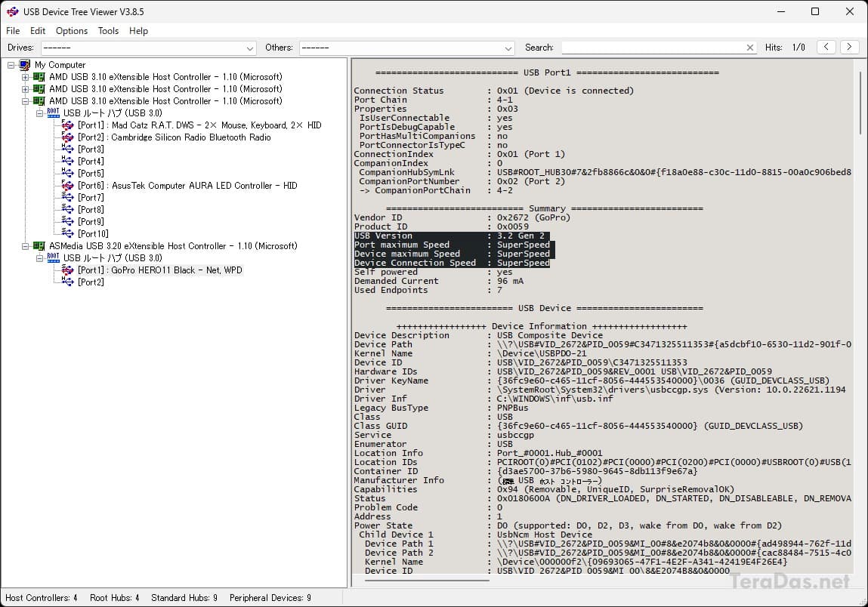This screenshot has width=868, height=607.
Task: Click USB icon of empty Port4
Action: coord(67,161)
